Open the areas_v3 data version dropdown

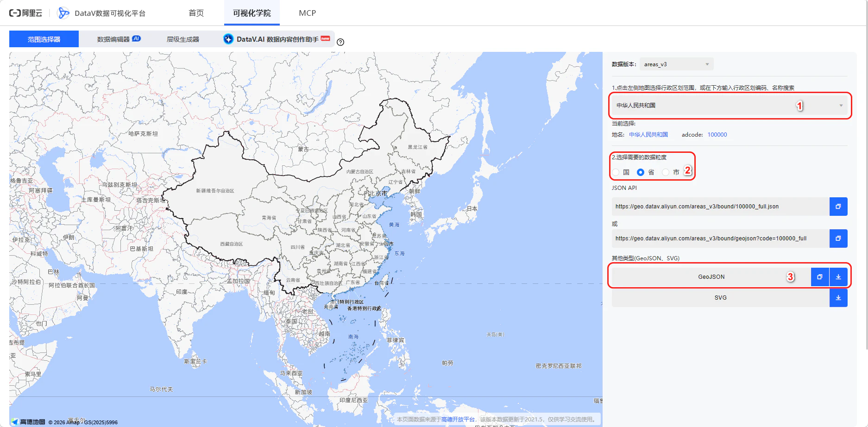point(676,64)
